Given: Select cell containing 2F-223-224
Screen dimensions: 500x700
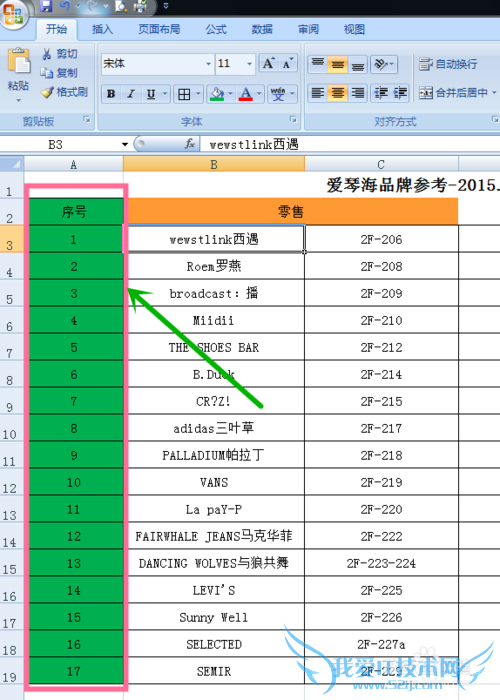Looking at the screenshot, I should tap(381, 563).
